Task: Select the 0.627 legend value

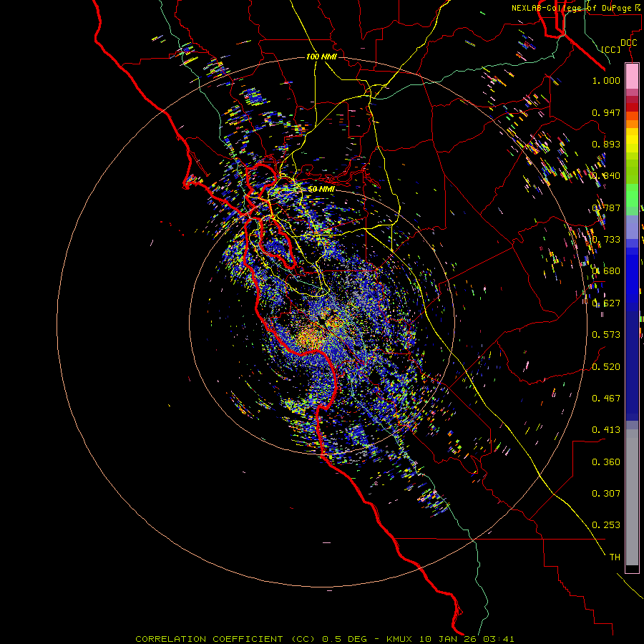Action: 606,303
